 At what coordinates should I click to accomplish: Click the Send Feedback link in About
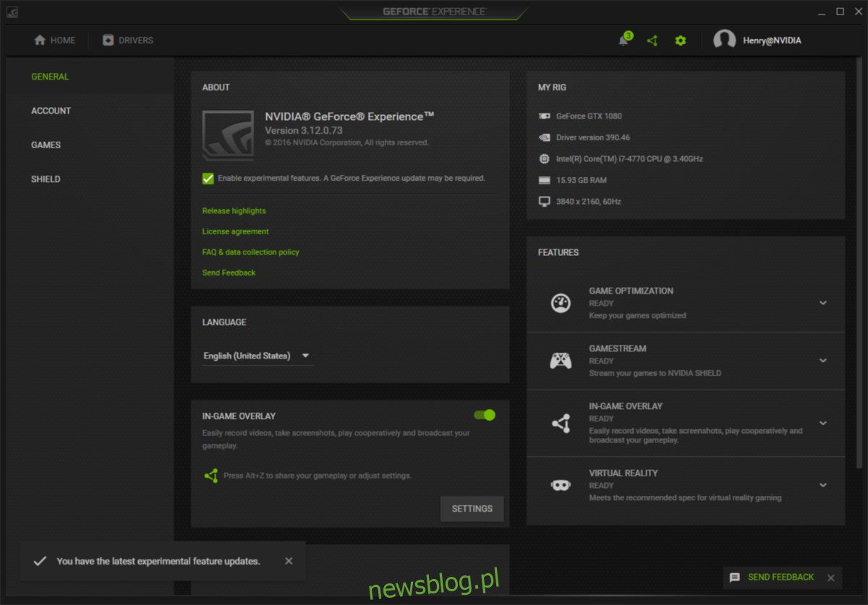coord(229,273)
